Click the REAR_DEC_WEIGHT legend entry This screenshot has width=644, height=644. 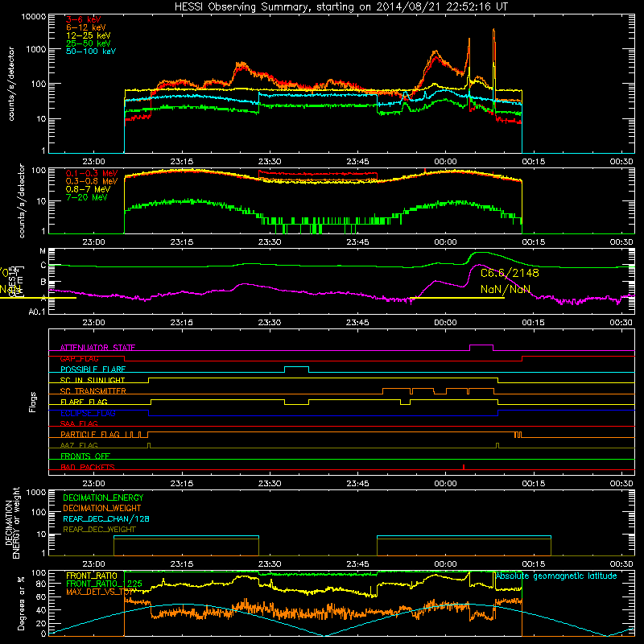[x=99, y=530]
